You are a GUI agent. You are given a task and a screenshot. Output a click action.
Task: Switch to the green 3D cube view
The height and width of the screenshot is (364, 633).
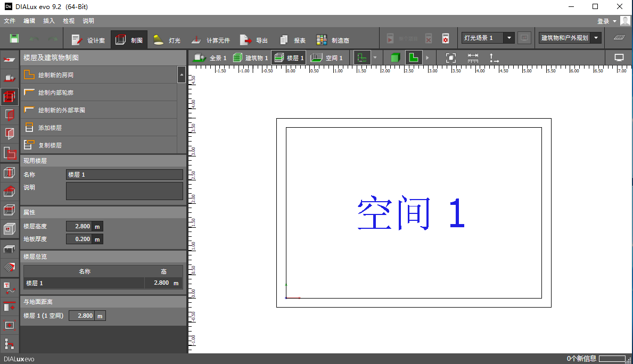[395, 57]
